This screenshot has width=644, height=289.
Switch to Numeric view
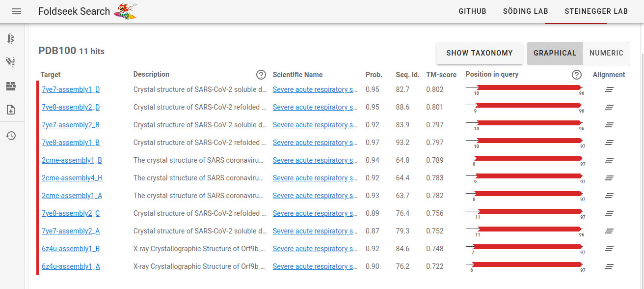(606, 53)
